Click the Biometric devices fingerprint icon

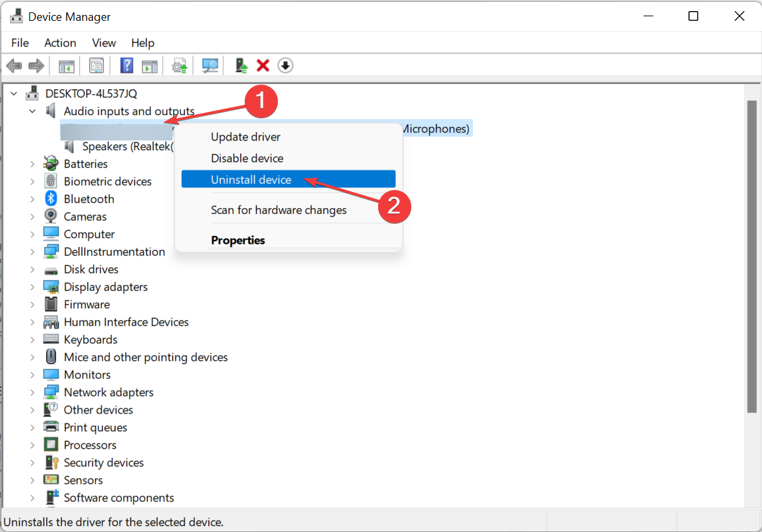(x=51, y=181)
